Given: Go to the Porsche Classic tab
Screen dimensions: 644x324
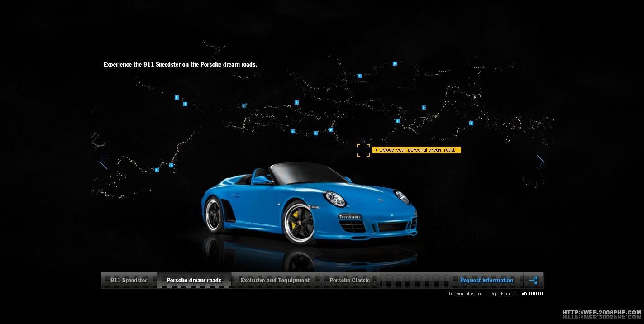Looking at the screenshot, I should pyautogui.click(x=349, y=280).
